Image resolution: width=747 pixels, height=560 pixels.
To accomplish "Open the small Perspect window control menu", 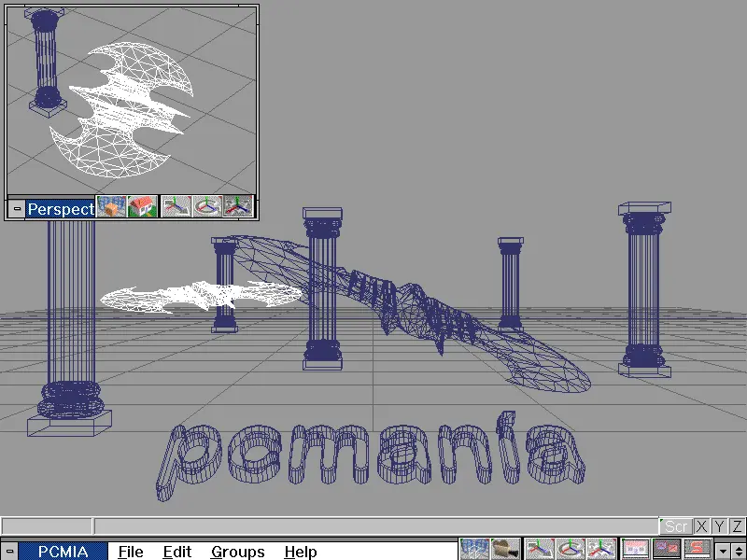I will click(16, 209).
